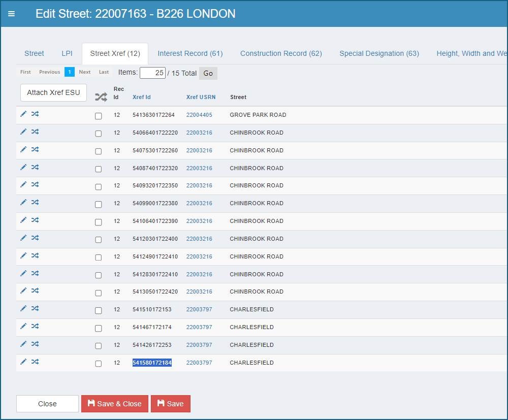Edit pencil icon for Xref 54120301722400

coord(23,238)
